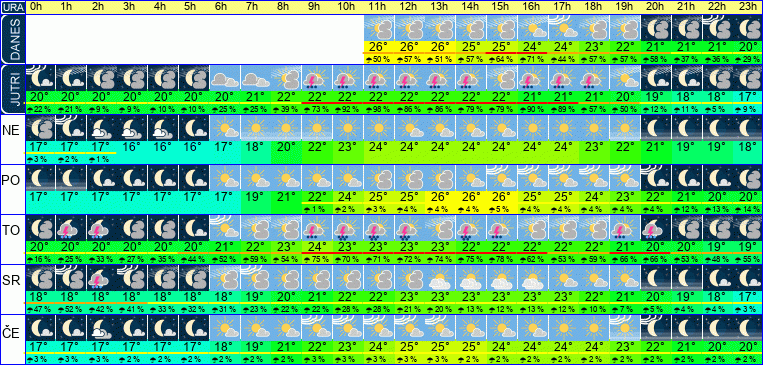Click the NE 10h sunny icon
Image resolution: width=763 pixels, height=365 pixels.
347,128
